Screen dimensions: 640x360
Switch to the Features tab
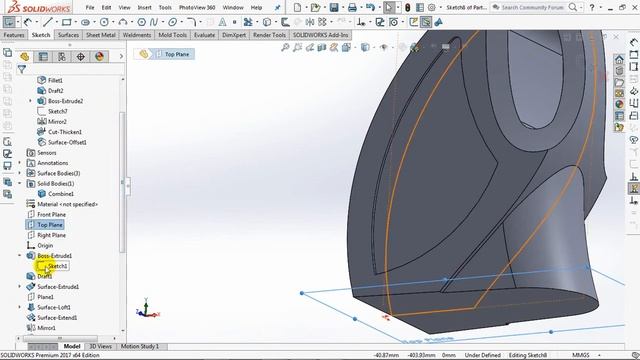14,35
